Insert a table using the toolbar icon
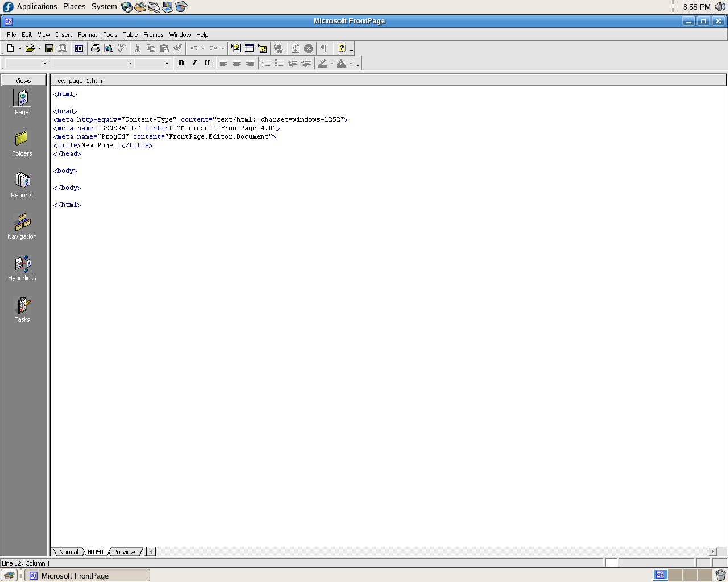 [x=249, y=48]
